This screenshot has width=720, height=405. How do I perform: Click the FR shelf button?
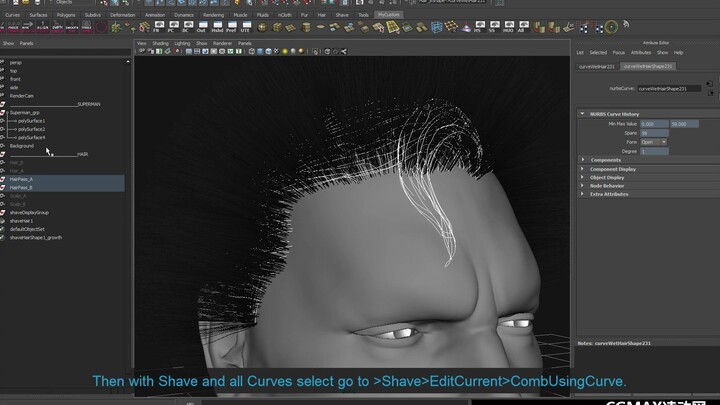point(159,27)
